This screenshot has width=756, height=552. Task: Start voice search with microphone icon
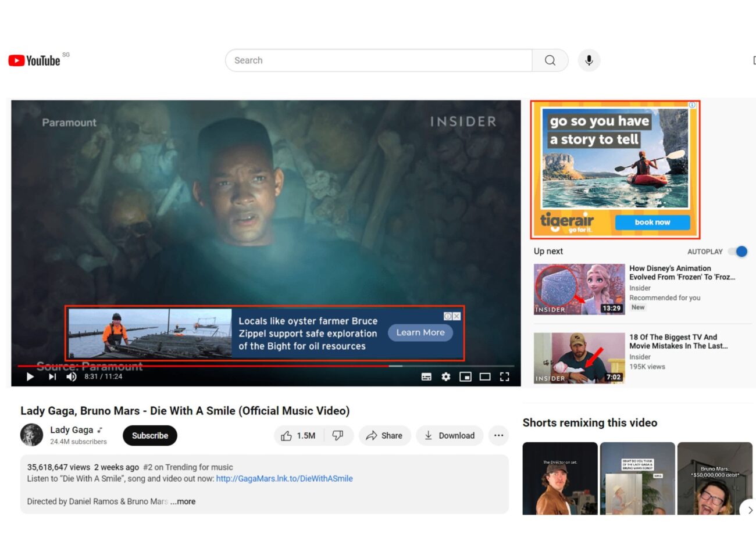click(589, 60)
